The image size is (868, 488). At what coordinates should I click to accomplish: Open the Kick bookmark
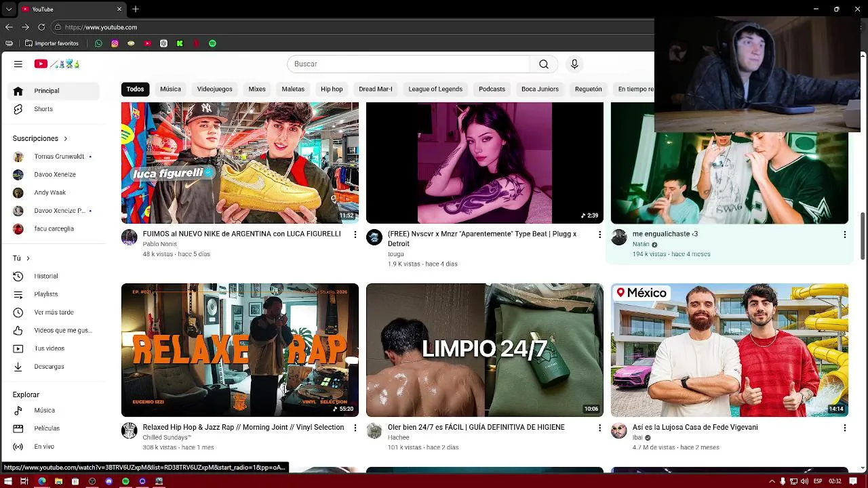point(180,43)
